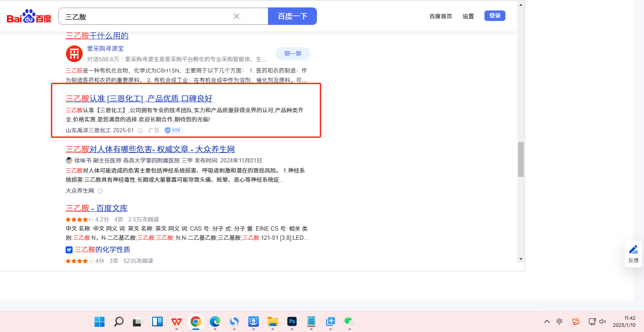This screenshot has width=644, height=332.
Task: Click the doctor 徐咏书 avatar thumbnail
Action: click(x=69, y=160)
